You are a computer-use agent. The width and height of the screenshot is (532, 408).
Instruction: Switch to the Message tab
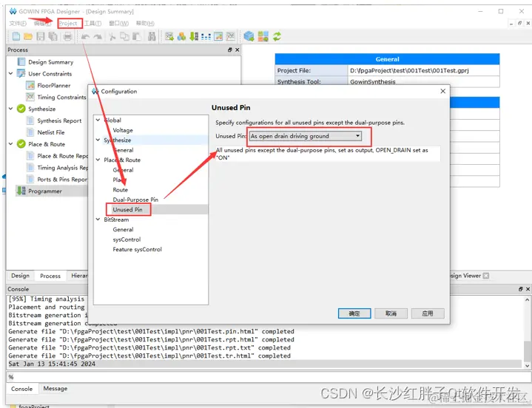click(55, 388)
